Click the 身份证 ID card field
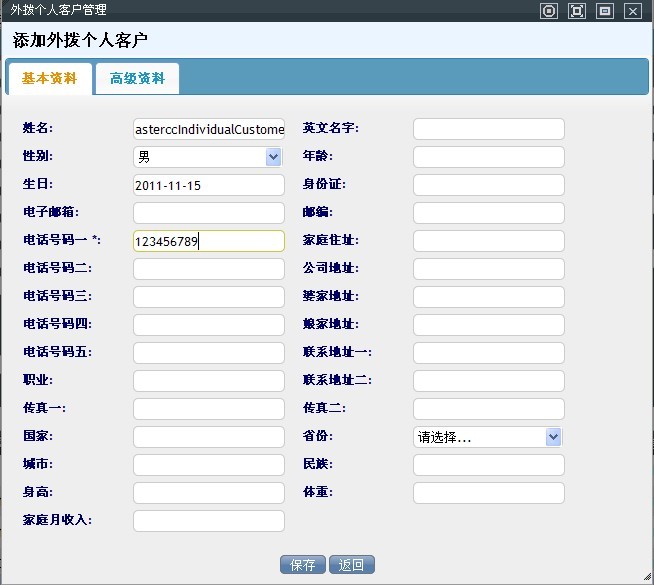The width and height of the screenshot is (654, 585). click(488, 185)
